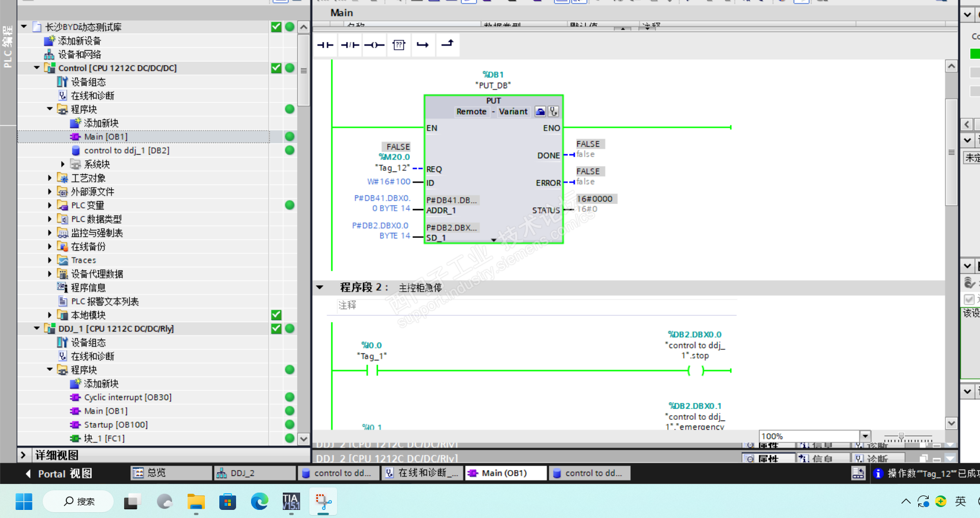Open the PLC 报警文本列表 icon
The height and width of the screenshot is (518, 980).
[x=62, y=301]
